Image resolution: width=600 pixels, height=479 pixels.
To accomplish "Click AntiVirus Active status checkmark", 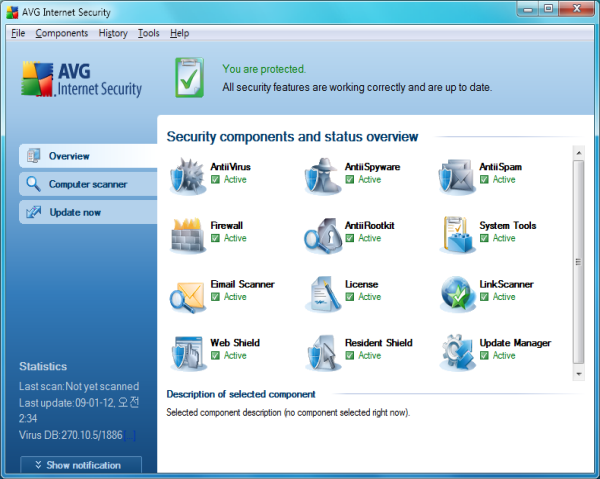I will click(x=215, y=179).
